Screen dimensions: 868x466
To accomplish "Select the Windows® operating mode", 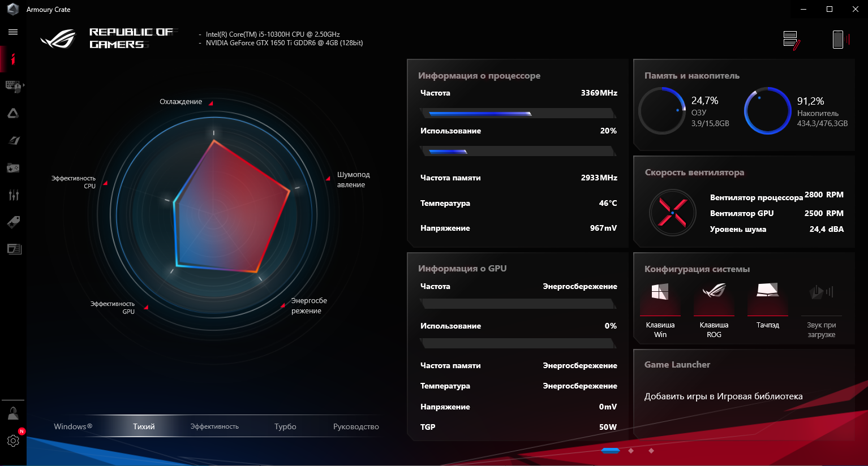I will (73, 426).
